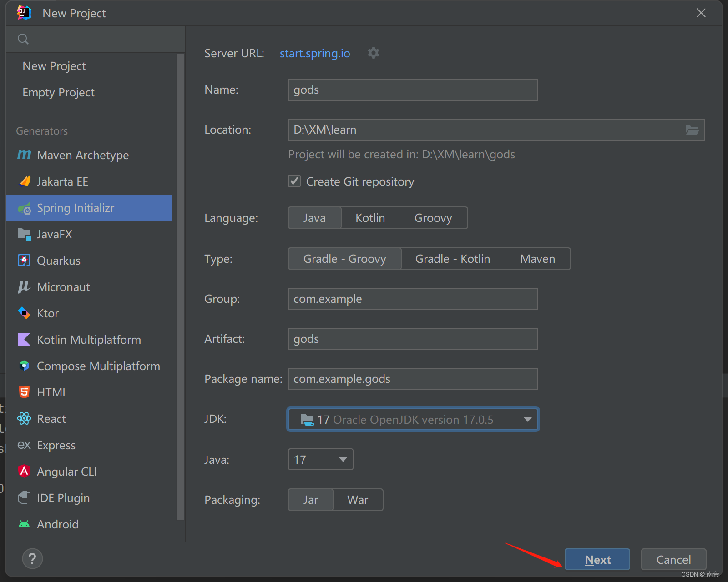
Task: Click the React atom icon
Action: point(24,418)
